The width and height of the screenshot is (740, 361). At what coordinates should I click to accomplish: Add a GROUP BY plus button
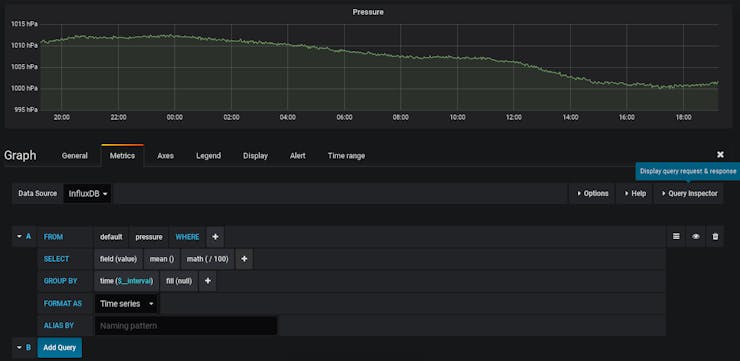[x=208, y=281]
